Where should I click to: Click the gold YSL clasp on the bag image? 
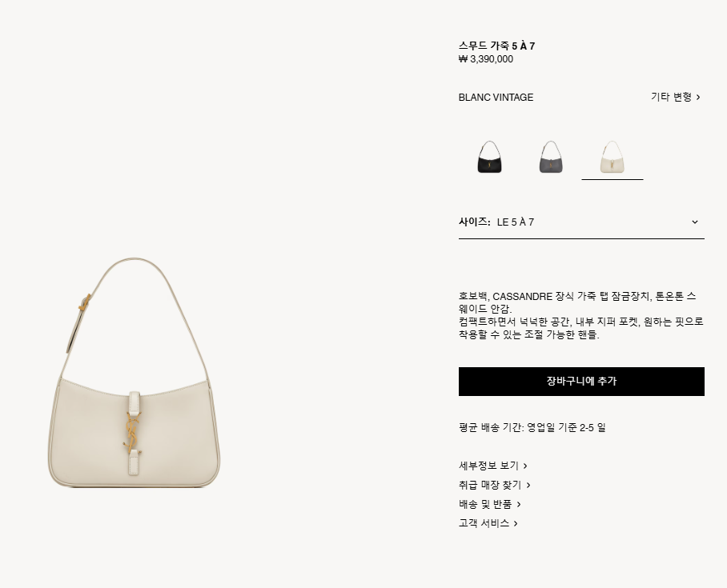pos(133,431)
